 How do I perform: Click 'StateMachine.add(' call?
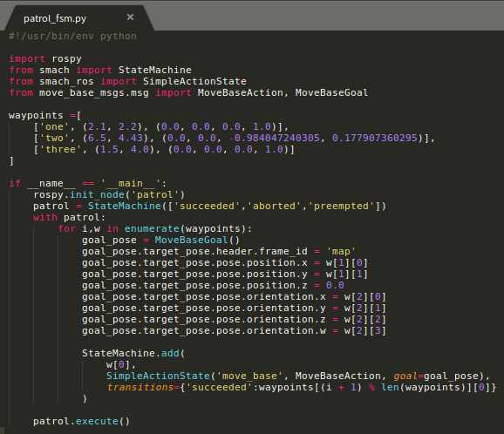point(133,353)
